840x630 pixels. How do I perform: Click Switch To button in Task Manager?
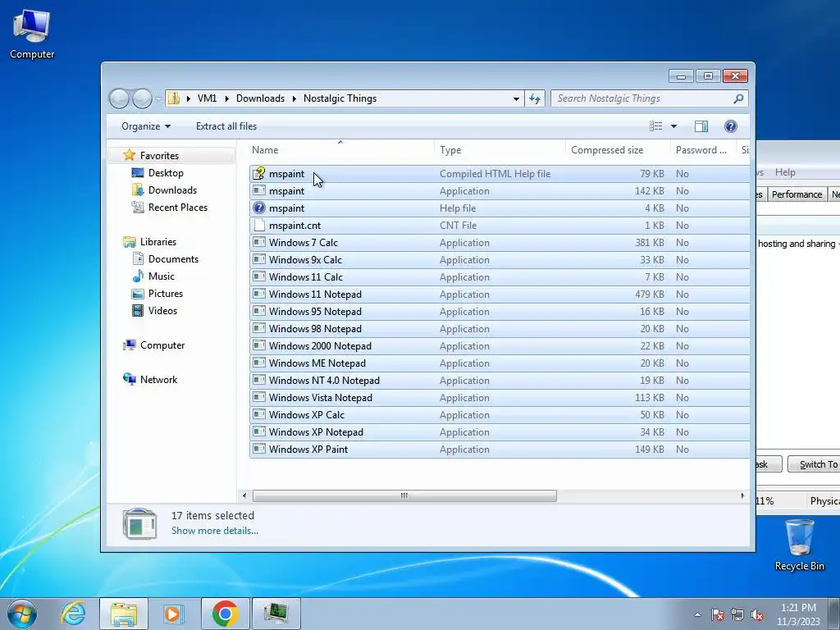coord(815,464)
